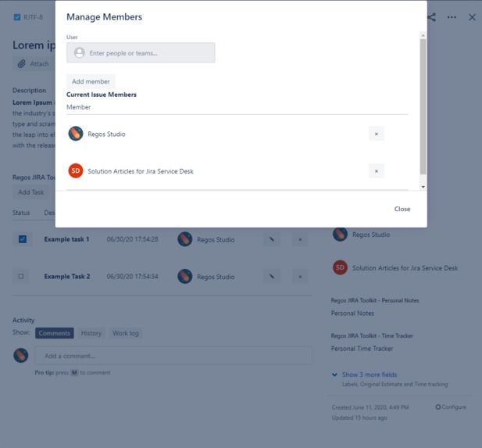Click the person icon in user field
The height and width of the screenshot is (448, 482).
click(x=80, y=52)
